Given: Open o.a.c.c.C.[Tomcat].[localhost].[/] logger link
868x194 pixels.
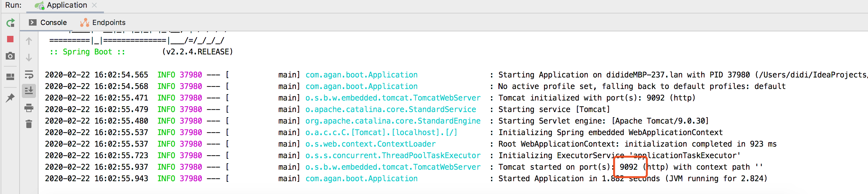Looking at the screenshot, I should 381,133.
